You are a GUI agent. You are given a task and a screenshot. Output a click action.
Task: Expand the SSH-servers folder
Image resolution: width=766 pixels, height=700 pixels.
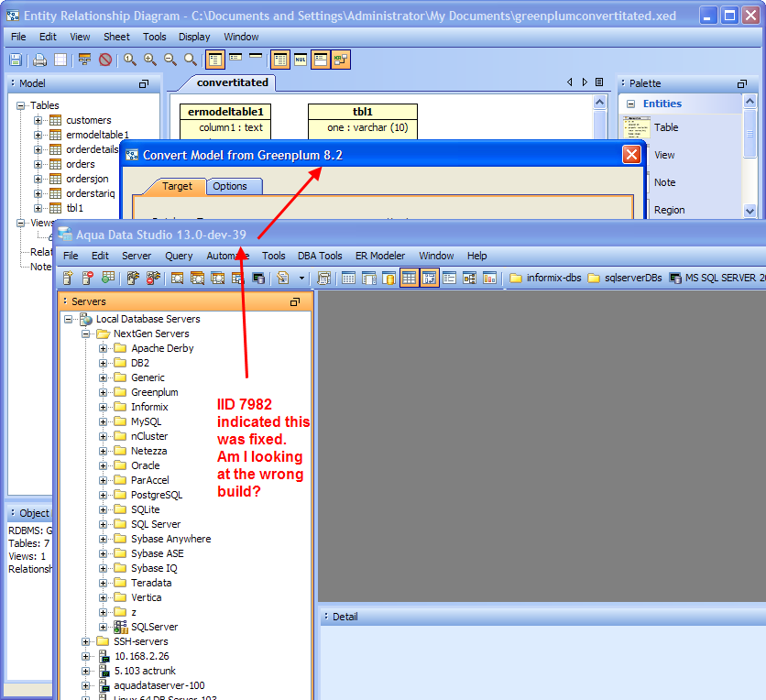click(x=85, y=641)
